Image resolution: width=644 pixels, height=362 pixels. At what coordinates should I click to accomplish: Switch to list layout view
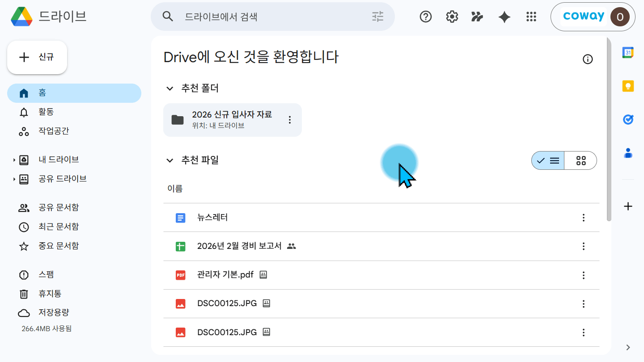548,160
